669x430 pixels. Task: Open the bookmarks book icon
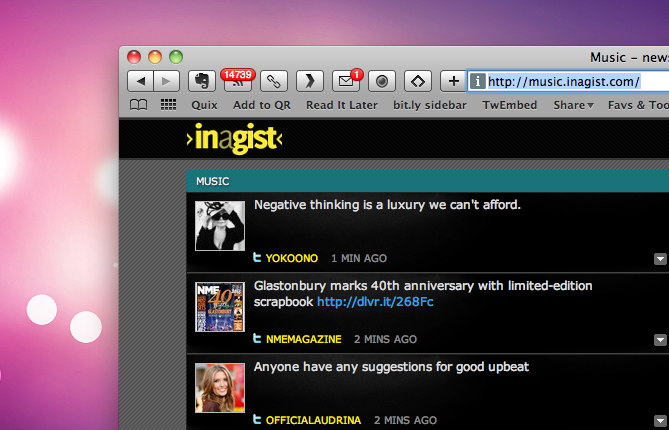coord(138,105)
